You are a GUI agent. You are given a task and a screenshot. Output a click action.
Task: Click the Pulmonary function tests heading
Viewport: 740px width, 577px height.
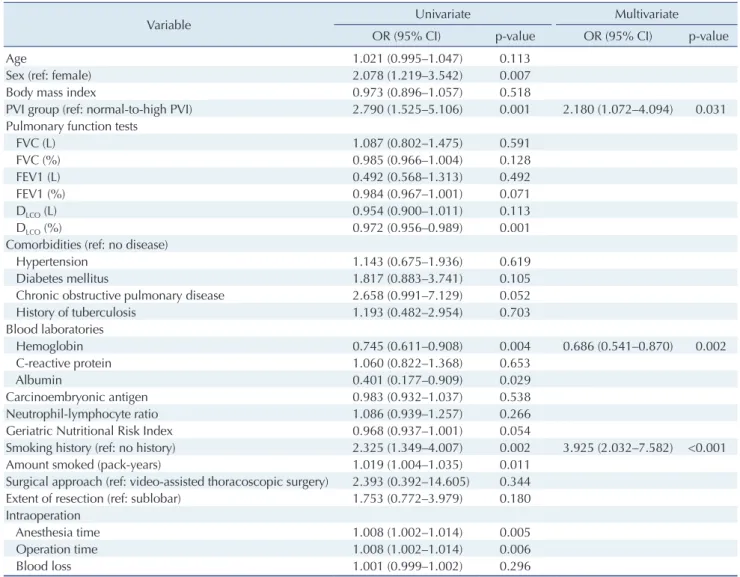click(x=72, y=126)
